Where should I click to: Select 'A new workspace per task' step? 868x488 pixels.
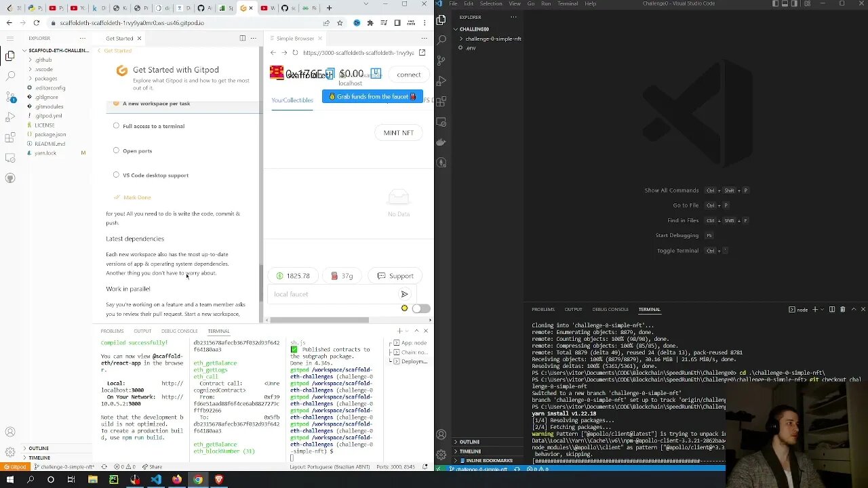[x=156, y=104]
